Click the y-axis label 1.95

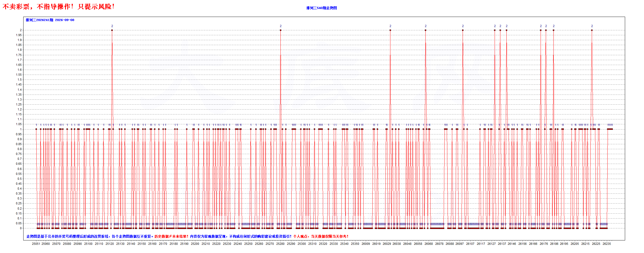[x=19, y=35]
